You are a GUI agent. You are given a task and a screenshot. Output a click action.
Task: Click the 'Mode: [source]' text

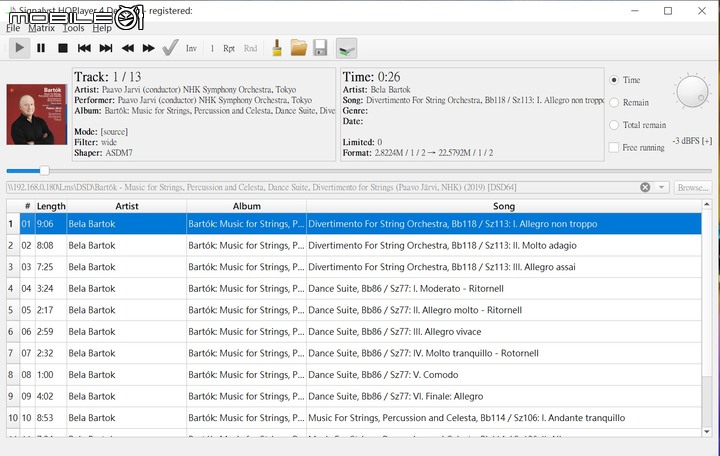[x=101, y=132]
